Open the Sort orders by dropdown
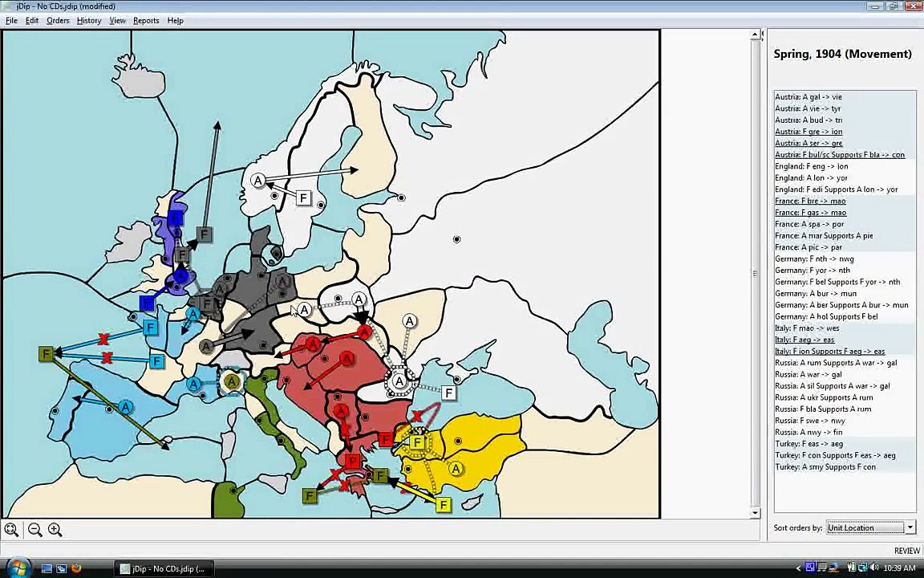The image size is (924, 578). [x=871, y=527]
